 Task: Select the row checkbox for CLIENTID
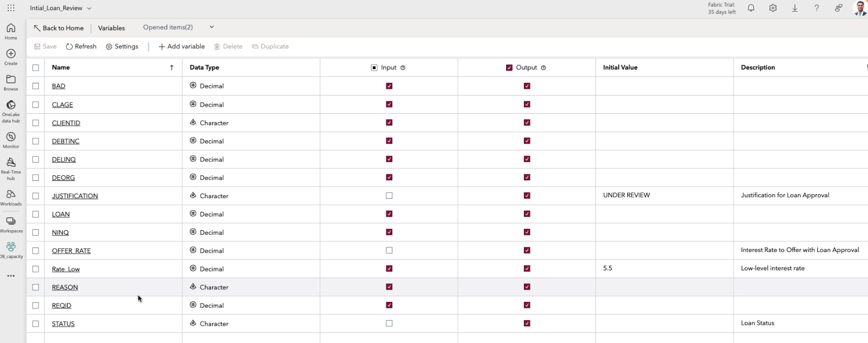36,123
